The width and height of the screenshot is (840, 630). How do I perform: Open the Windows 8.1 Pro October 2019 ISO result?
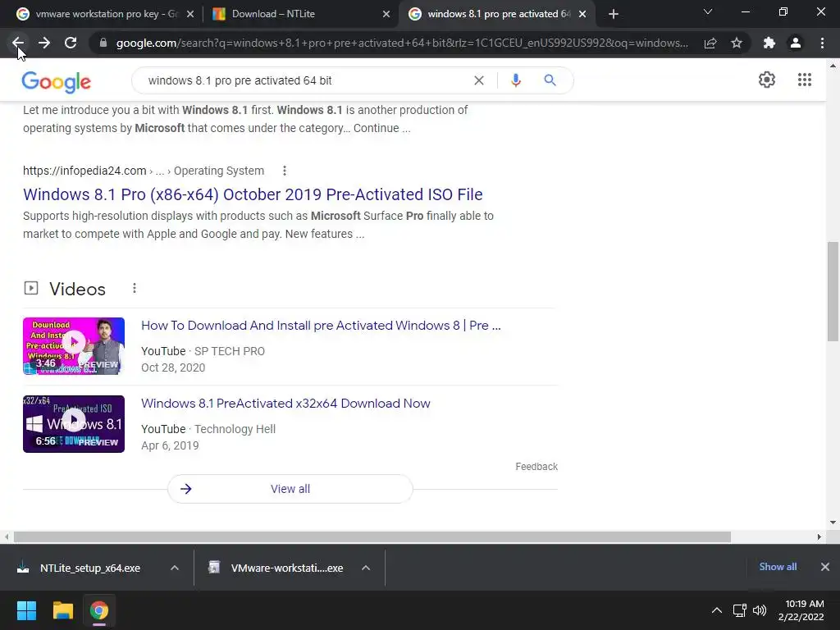coord(253,194)
